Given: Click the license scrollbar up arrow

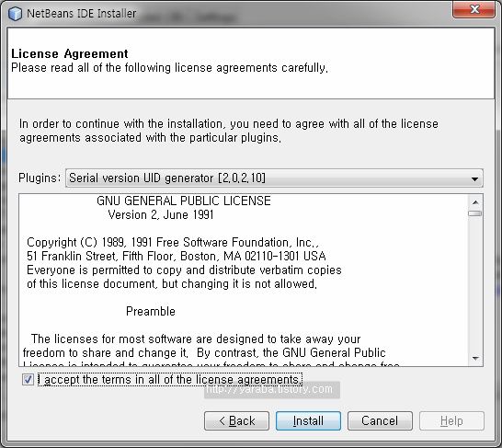Looking at the screenshot, I should [475, 202].
